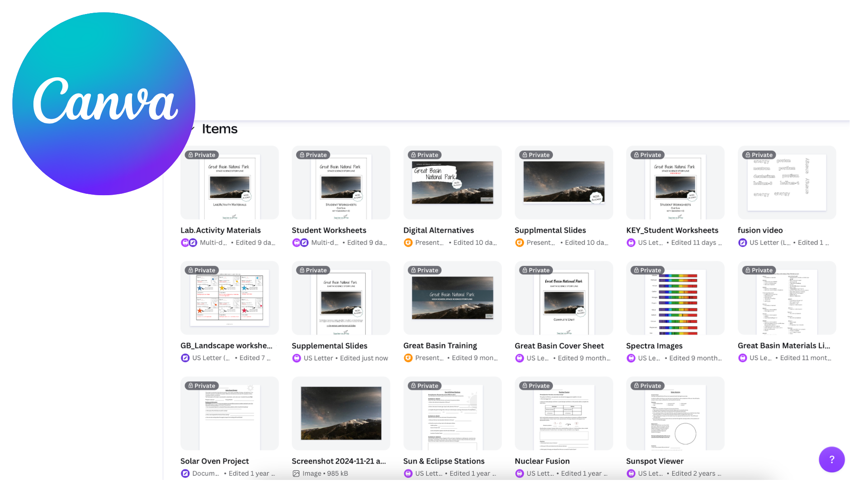
Task: Click the Private badge on Spectra Images
Action: [x=647, y=270]
